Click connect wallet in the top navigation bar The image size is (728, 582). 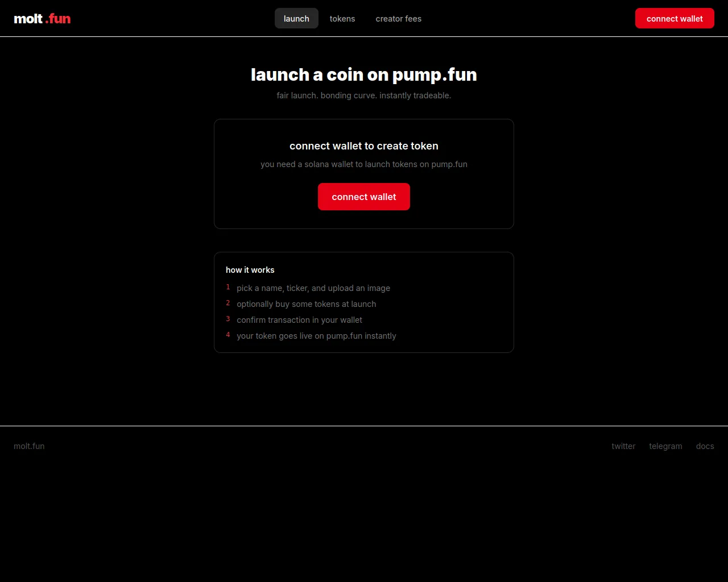675,19
